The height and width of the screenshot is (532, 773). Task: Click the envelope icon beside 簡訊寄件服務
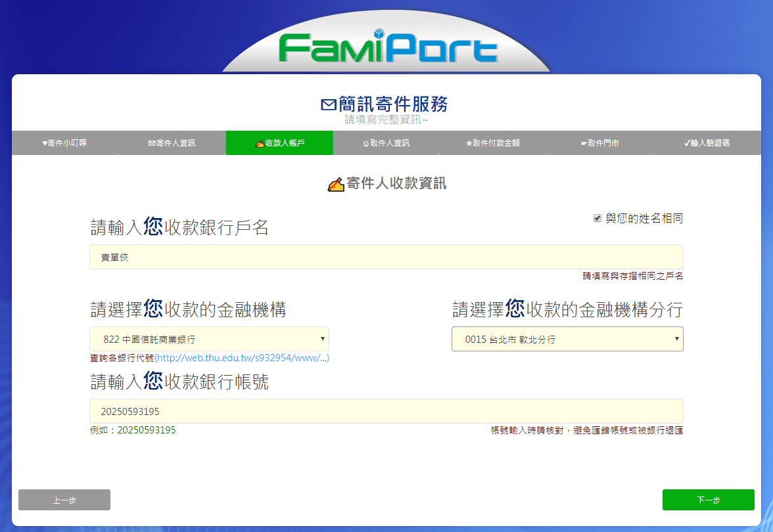pos(329,104)
